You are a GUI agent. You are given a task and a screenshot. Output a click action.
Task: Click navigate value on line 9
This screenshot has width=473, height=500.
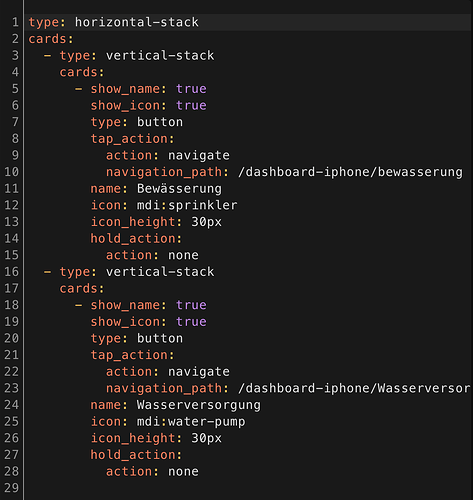[x=199, y=156]
